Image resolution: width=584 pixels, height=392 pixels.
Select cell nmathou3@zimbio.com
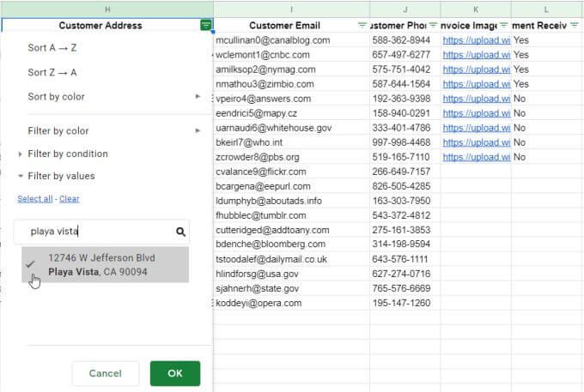tap(292, 84)
